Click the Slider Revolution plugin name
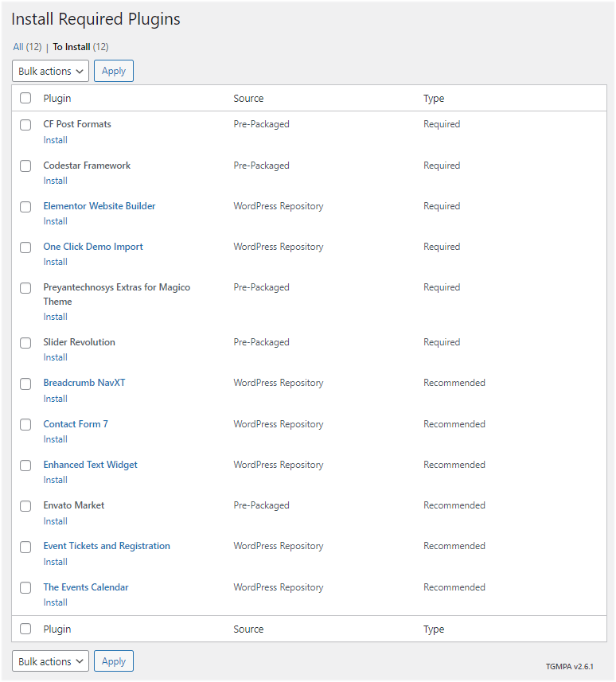Screen dimensions: 616x682 79,342
